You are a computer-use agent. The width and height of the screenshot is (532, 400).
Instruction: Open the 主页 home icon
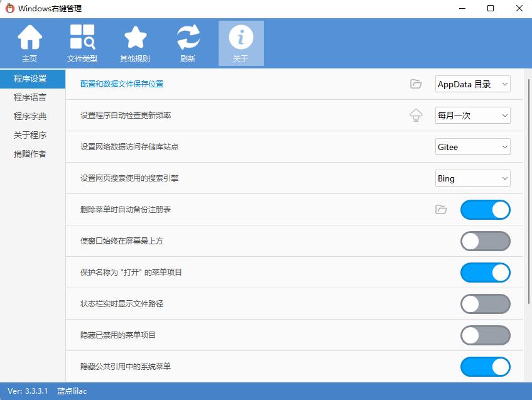pos(30,43)
